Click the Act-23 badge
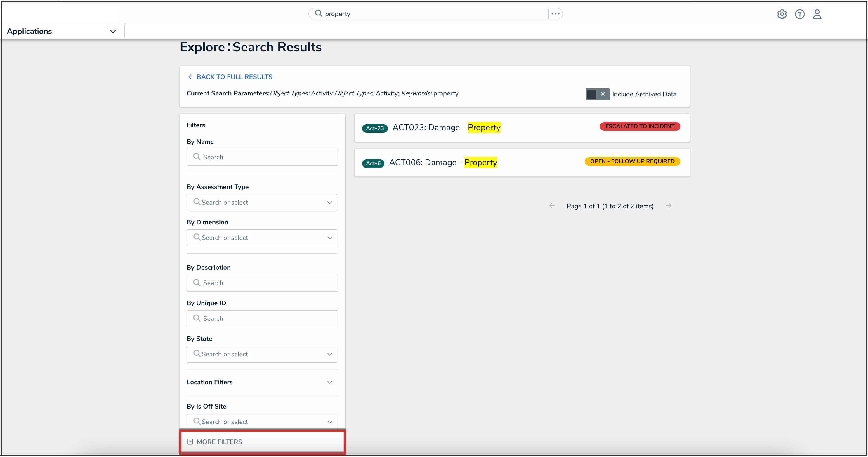The height and width of the screenshot is (457, 868). click(x=375, y=128)
